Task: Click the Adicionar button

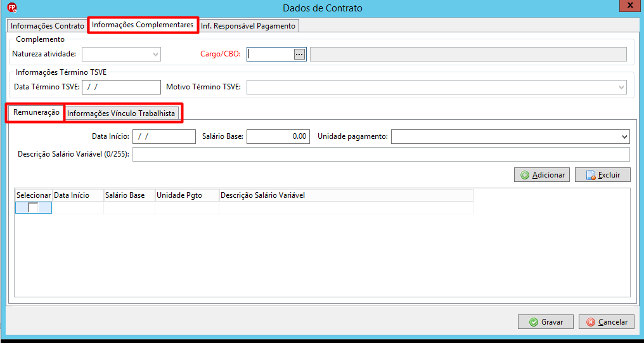Action: click(542, 174)
